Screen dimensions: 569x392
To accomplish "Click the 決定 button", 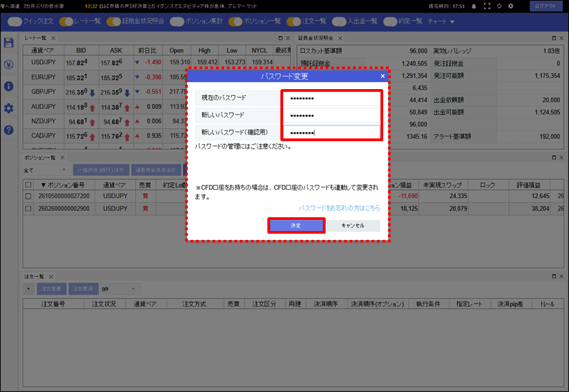I will [x=295, y=225].
